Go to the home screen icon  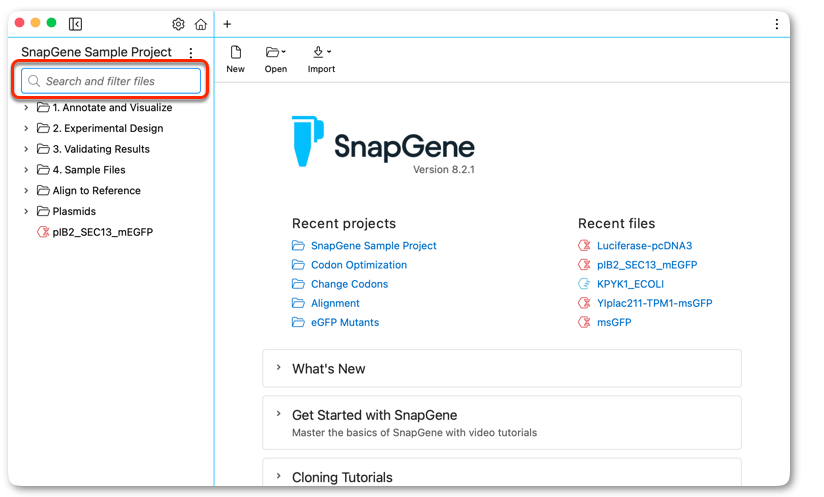(x=201, y=24)
